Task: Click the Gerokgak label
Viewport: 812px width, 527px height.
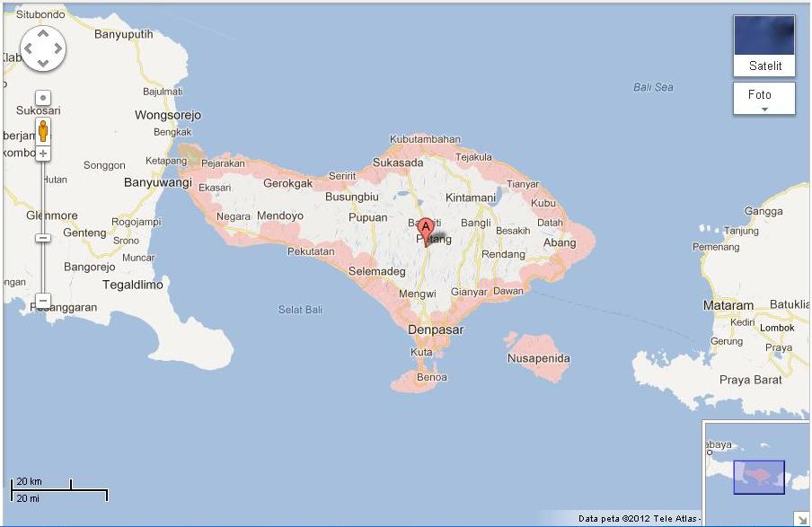Action: click(x=288, y=183)
